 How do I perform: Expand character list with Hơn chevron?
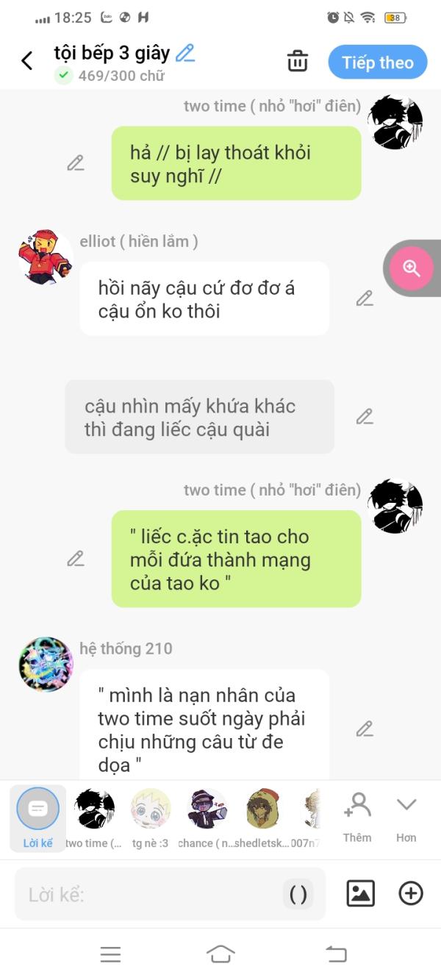click(406, 818)
